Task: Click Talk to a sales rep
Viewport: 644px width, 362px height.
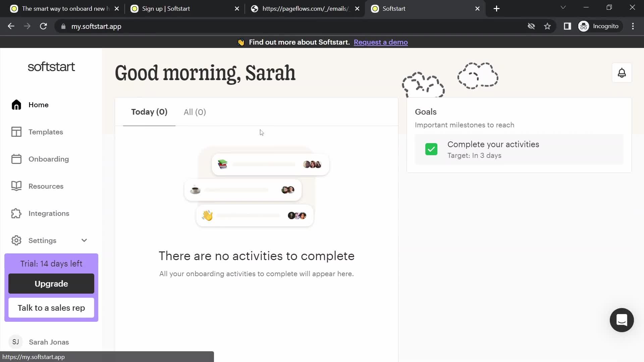Action: click(x=51, y=308)
